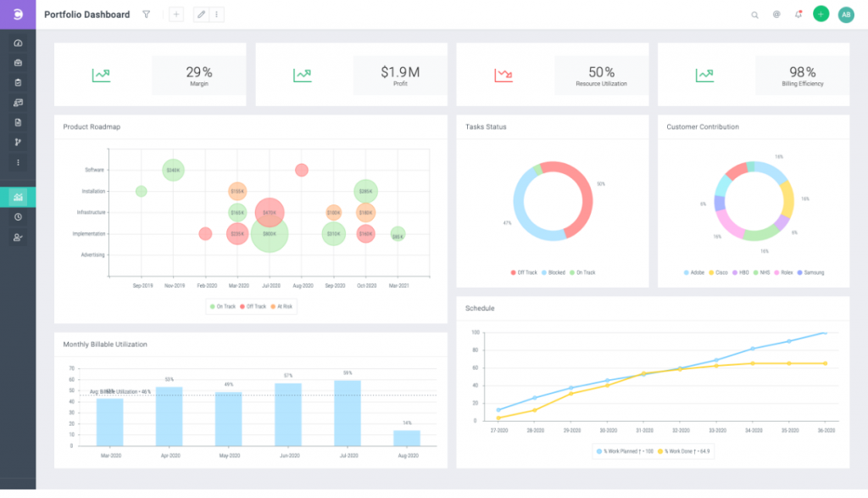Click the Jun-2020 bar showing 57%
Screen dimensions: 868x498
tap(288, 414)
